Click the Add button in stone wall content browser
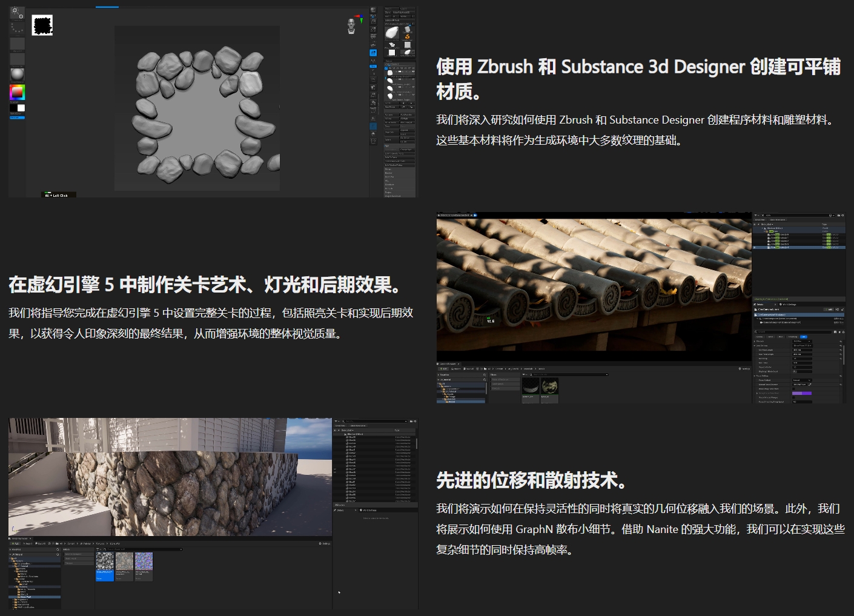The width and height of the screenshot is (854, 616). [15, 543]
